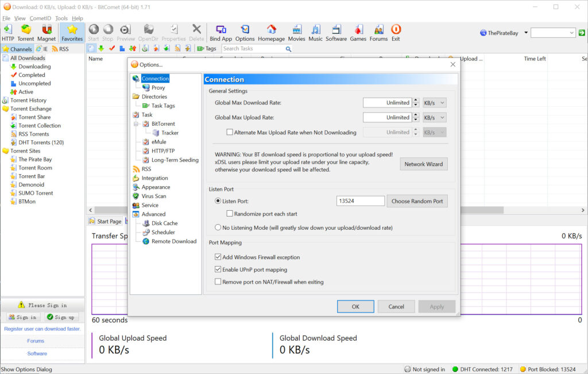Click the Network Wizard button

pyautogui.click(x=423, y=164)
